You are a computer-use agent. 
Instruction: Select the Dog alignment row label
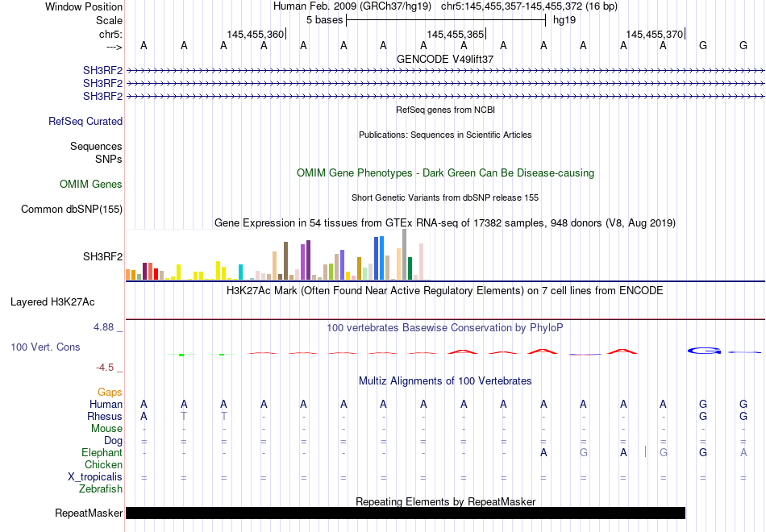[114, 441]
